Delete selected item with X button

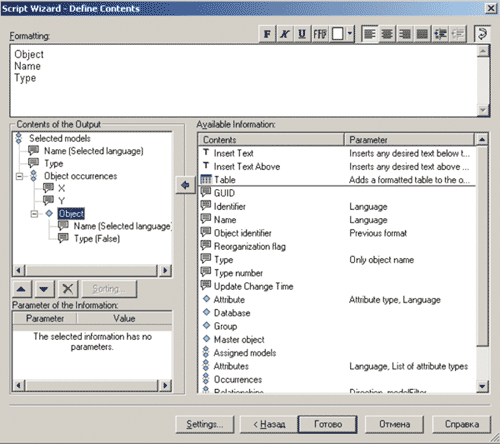pyautogui.click(x=68, y=289)
